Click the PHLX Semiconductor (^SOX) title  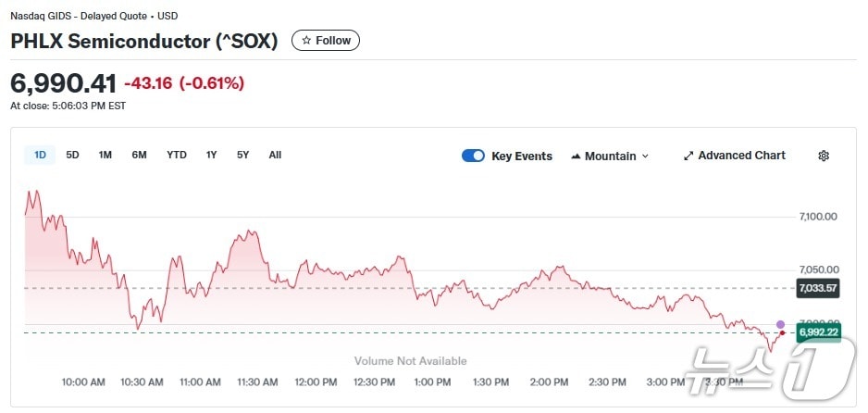144,42
